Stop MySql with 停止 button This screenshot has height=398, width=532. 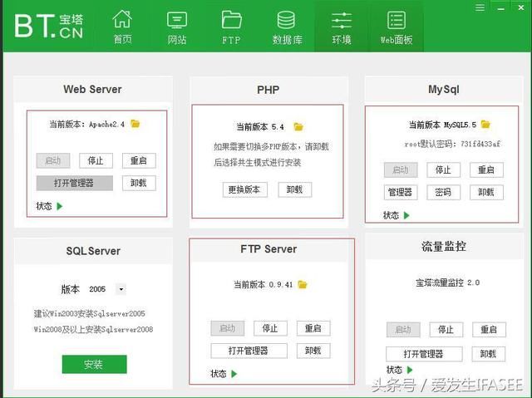[443, 170]
